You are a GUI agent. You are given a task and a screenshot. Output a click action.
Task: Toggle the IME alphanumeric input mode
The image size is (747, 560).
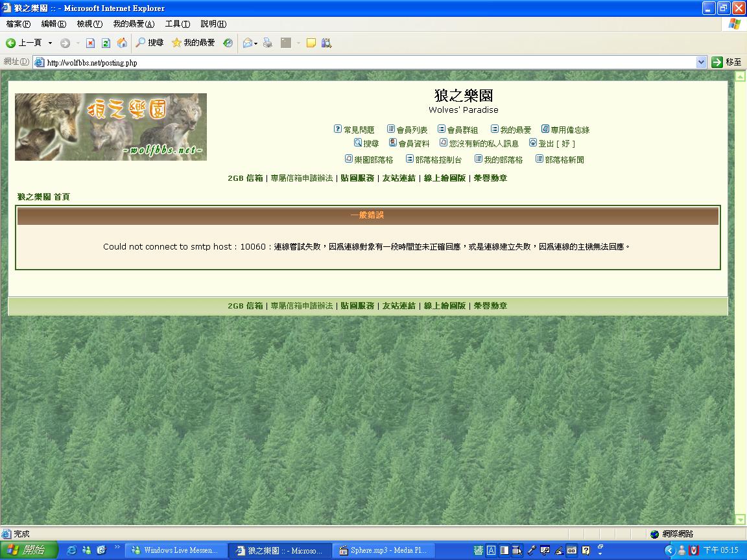491,550
